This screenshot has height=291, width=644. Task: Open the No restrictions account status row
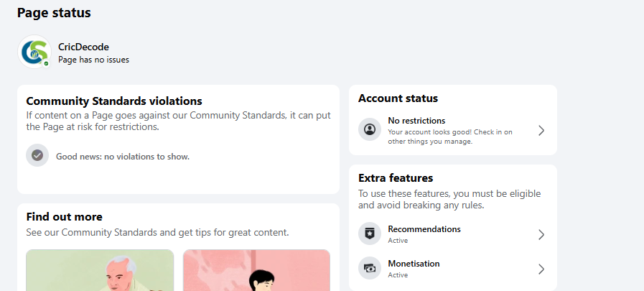tap(452, 130)
